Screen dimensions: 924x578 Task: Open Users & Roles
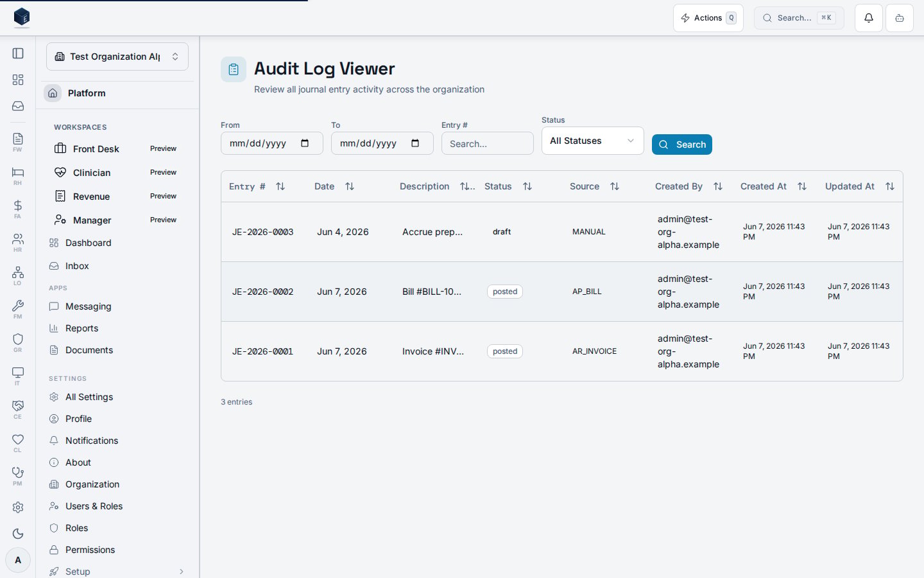(x=117, y=506)
